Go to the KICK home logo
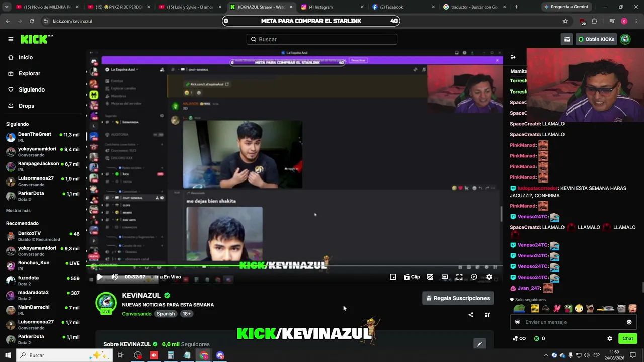 (x=37, y=39)
